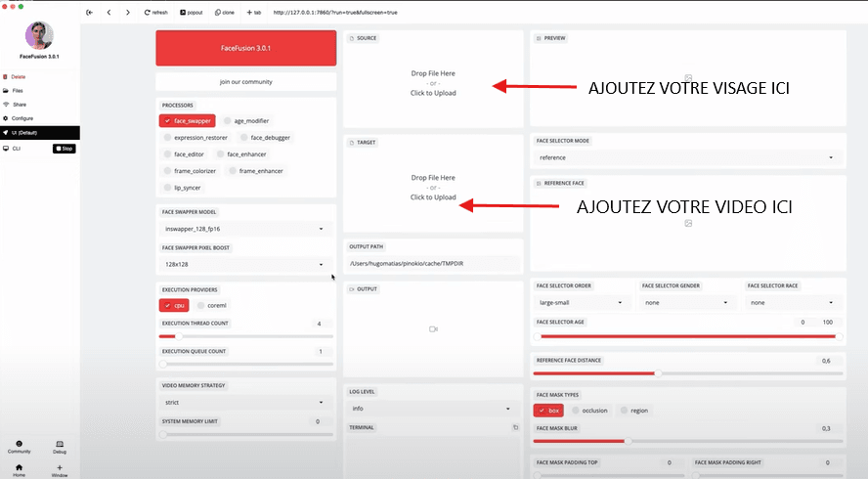868x479 pixels.
Task: Click Execution Thread Count number field
Action: pos(321,324)
